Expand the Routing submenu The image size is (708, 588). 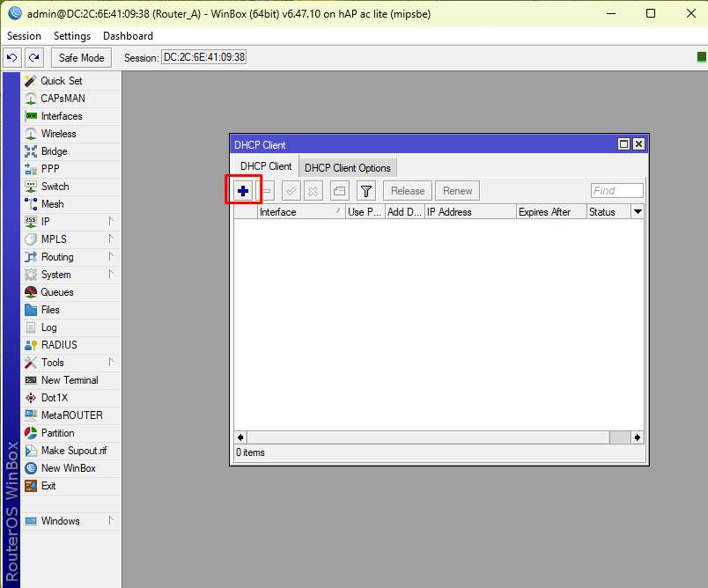point(57,257)
